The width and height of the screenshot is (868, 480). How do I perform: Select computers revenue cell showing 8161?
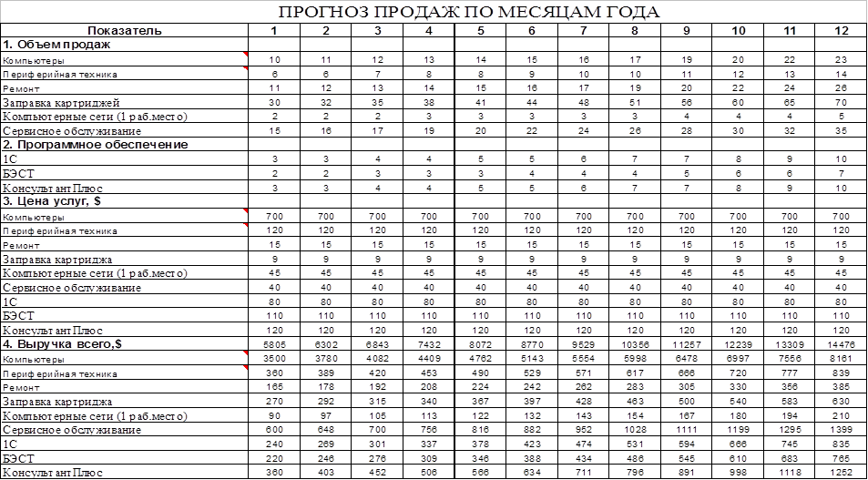(x=842, y=359)
